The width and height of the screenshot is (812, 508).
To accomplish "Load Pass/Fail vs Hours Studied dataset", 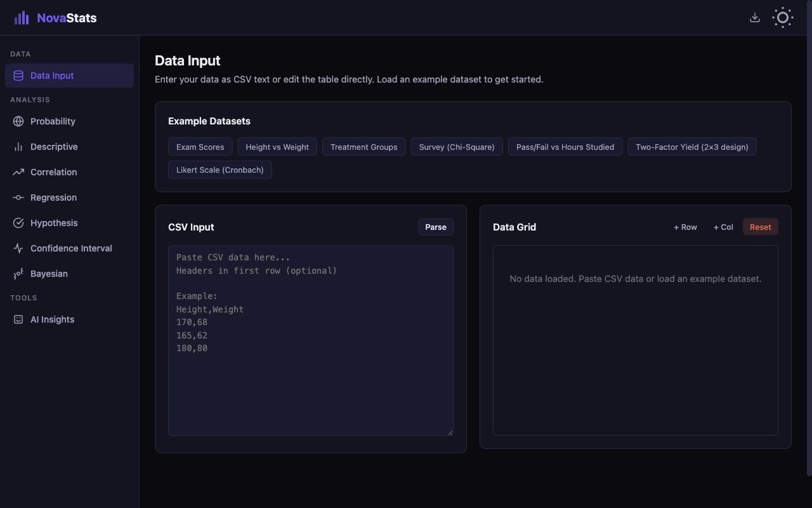I will (x=565, y=147).
